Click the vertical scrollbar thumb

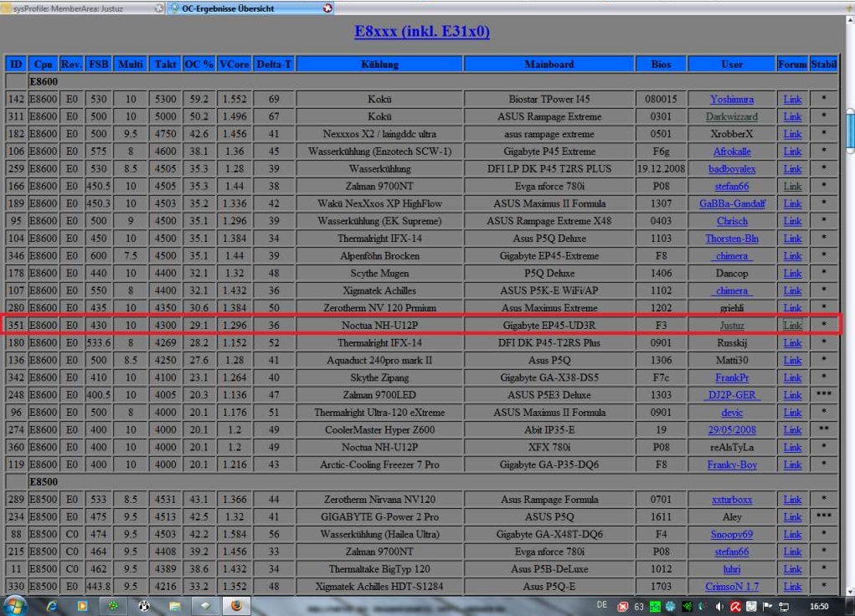850,129
